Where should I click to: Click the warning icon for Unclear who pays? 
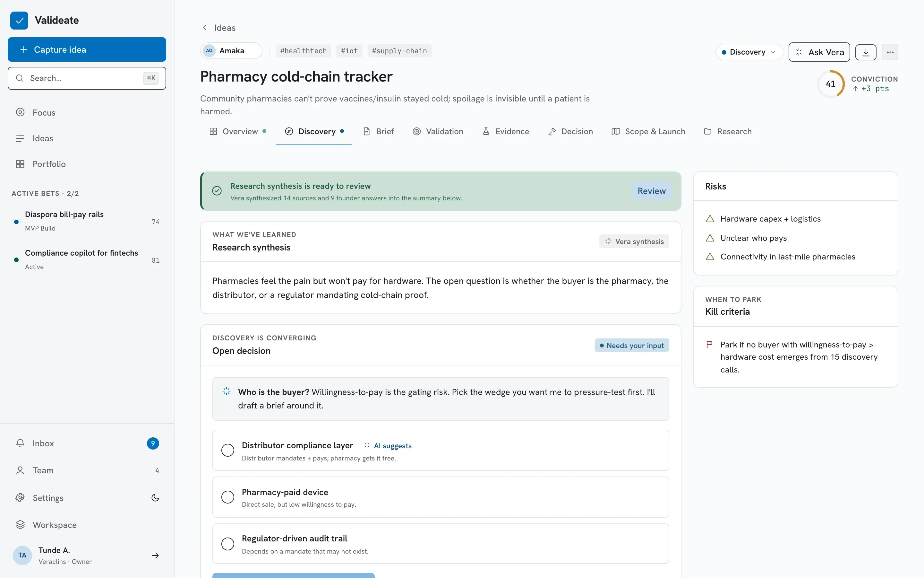(x=710, y=238)
